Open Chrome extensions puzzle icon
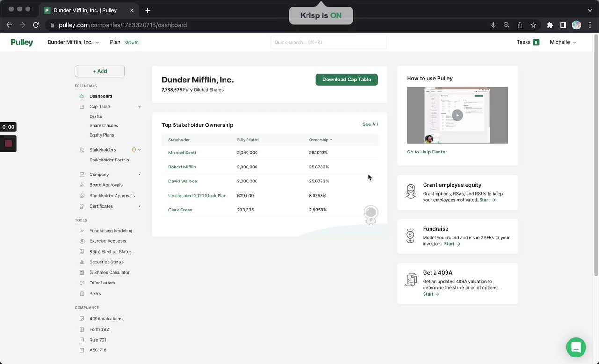The height and width of the screenshot is (364, 599). 550,25
